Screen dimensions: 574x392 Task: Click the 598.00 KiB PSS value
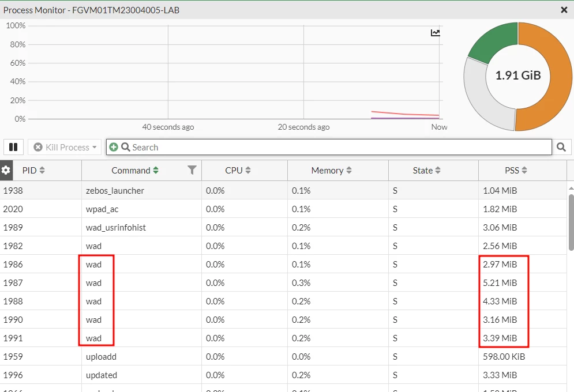coord(504,356)
